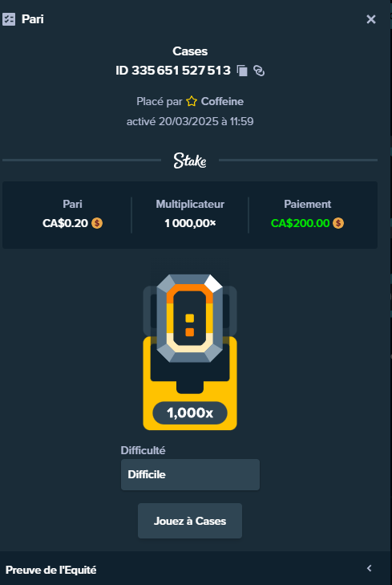Click the share bet link icon
The width and height of the screenshot is (392, 585).
tap(259, 71)
